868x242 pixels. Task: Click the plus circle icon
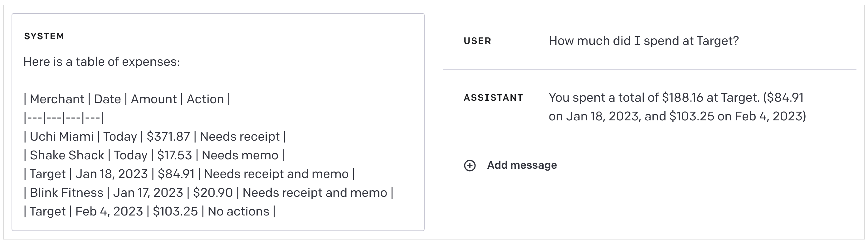470,166
